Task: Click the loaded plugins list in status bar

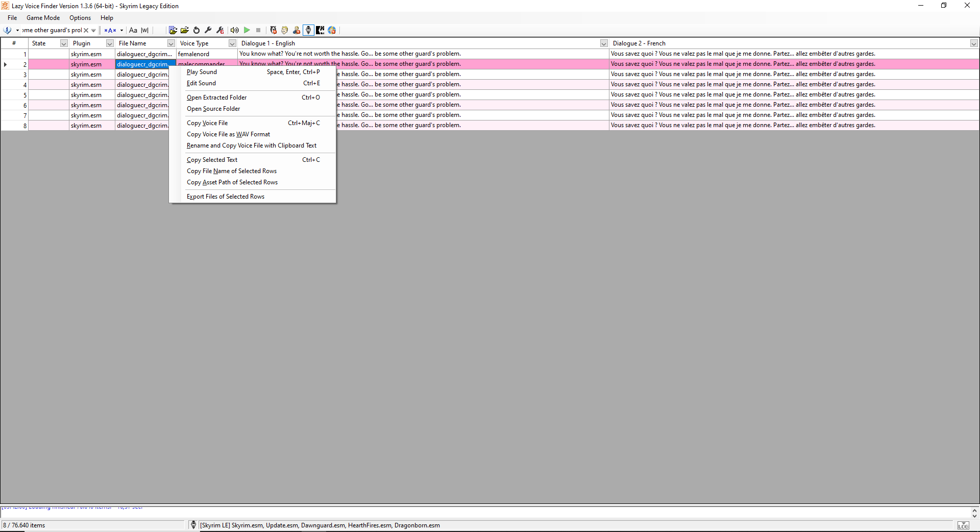Action: click(320, 525)
